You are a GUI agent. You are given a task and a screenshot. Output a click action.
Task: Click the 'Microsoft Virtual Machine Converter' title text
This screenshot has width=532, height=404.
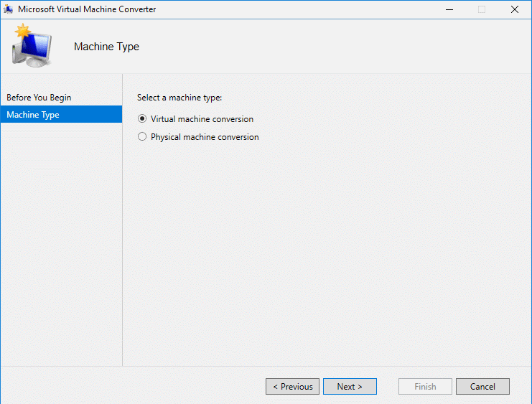[x=87, y=9]
